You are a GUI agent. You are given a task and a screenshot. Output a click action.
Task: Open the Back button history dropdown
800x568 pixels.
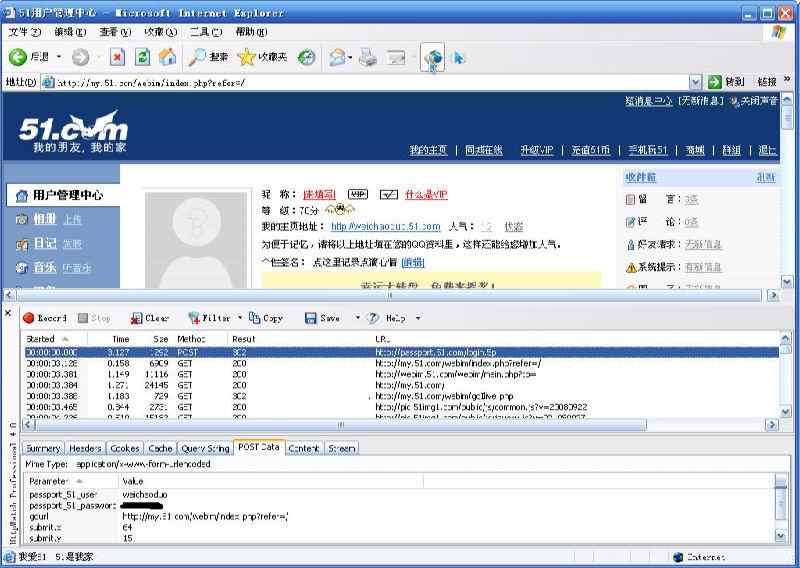point(59,57)
